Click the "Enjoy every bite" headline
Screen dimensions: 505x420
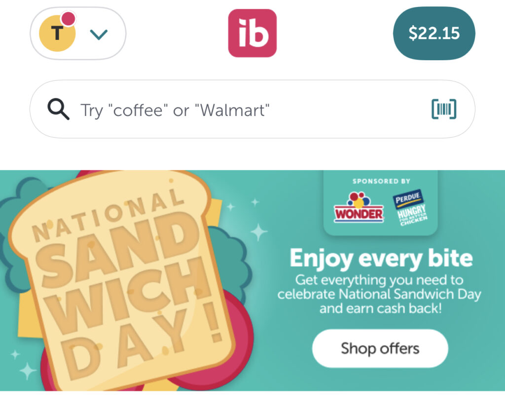381,258
